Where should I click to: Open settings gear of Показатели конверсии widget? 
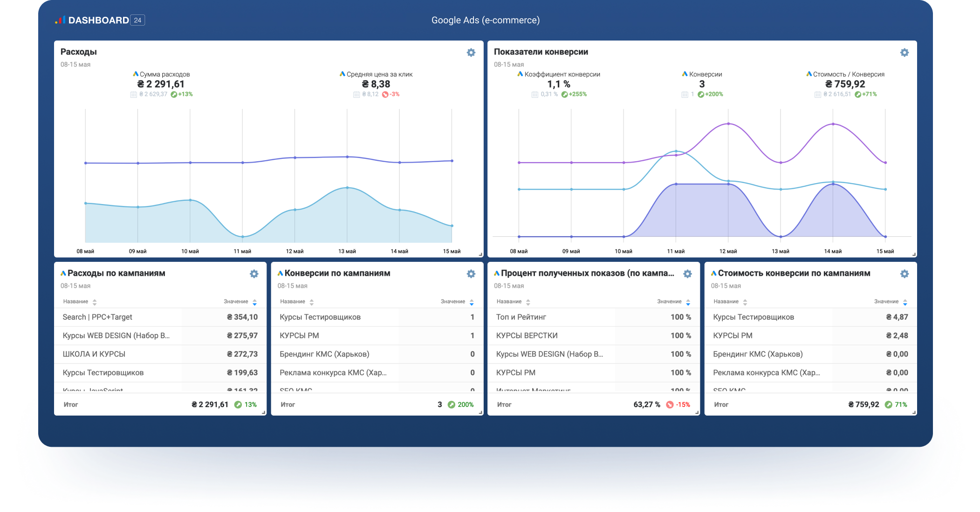904,53
